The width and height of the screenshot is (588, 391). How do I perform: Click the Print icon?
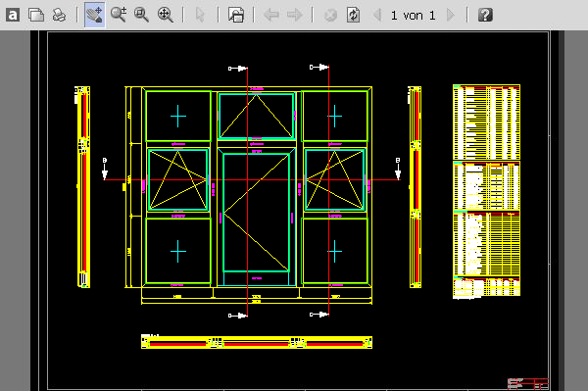coord(59,16)
